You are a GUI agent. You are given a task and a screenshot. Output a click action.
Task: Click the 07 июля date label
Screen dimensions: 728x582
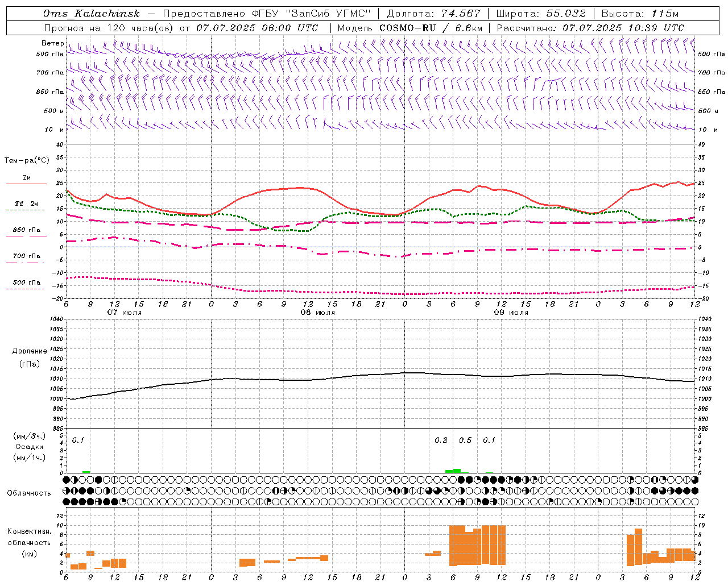(x=125, y=313)
